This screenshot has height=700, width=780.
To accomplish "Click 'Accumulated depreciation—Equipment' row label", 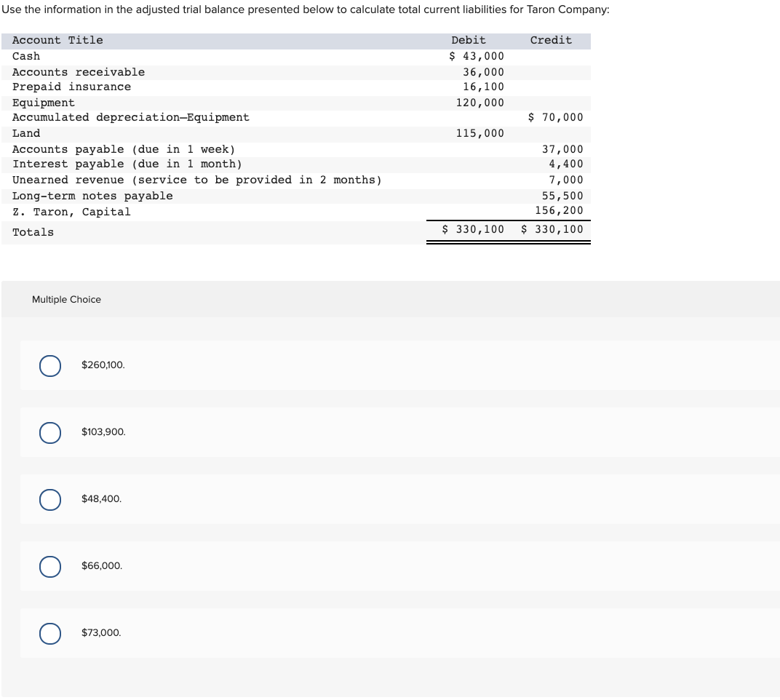I will pyautogui.click(x=131, y=117).
